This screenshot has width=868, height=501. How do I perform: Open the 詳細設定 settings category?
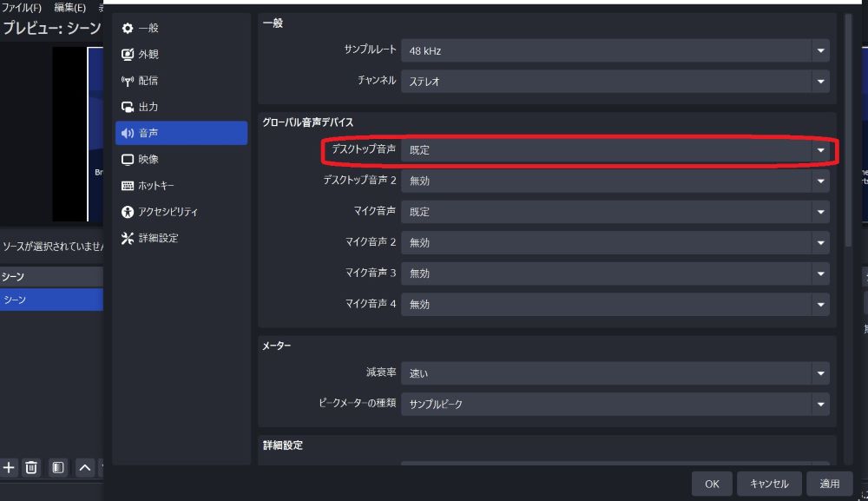pos(181,238)
